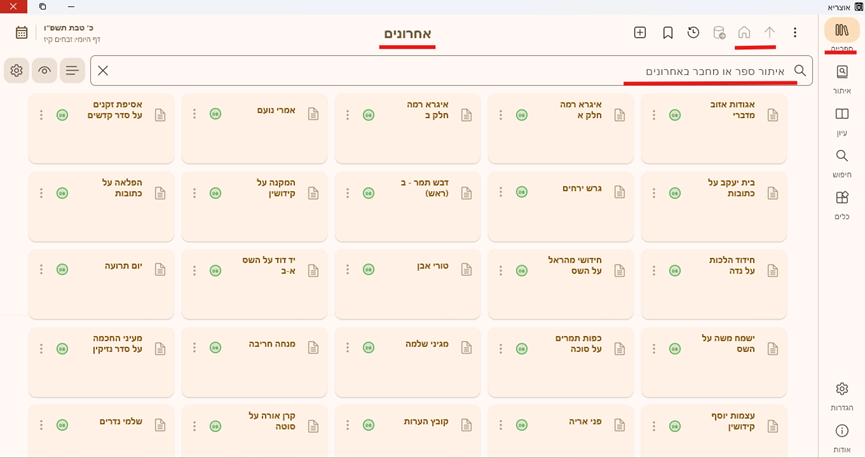Image resolution: width=865 pixels, height=458 pixels.
Task: Navigate up one level with arrow
Action: (x=770, y=33)
